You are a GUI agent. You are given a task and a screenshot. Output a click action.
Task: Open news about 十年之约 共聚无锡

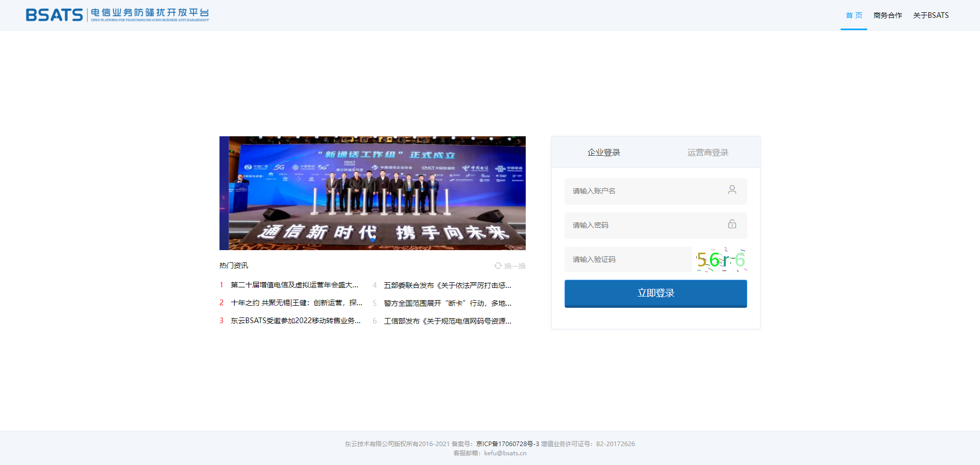(296, 303)
